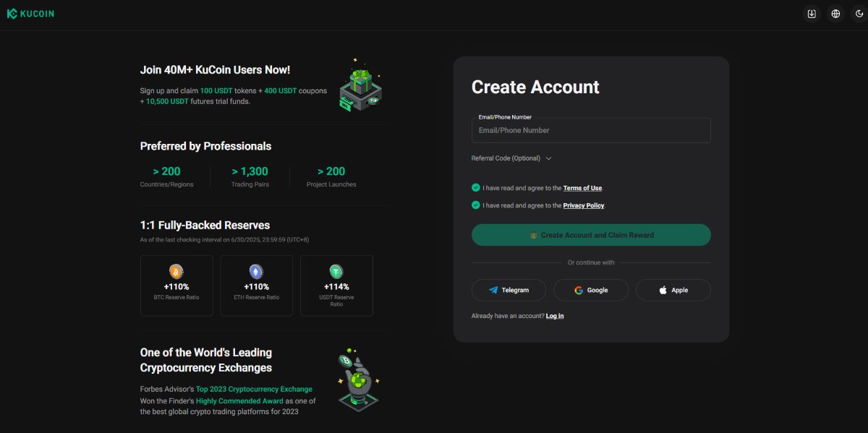
Task: Click the 'Create Account' form heading
Action: (x=535, y=87)
